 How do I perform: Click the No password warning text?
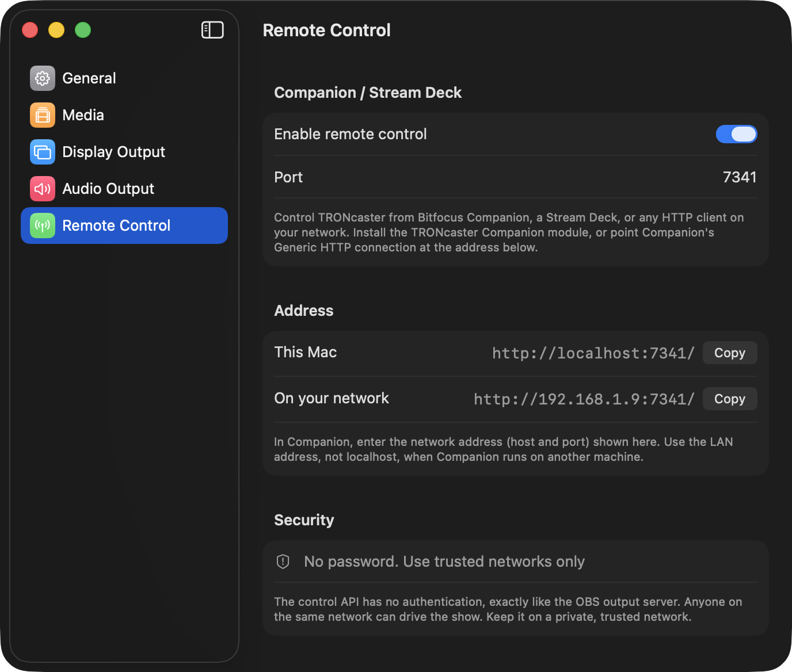coord(444,562)
